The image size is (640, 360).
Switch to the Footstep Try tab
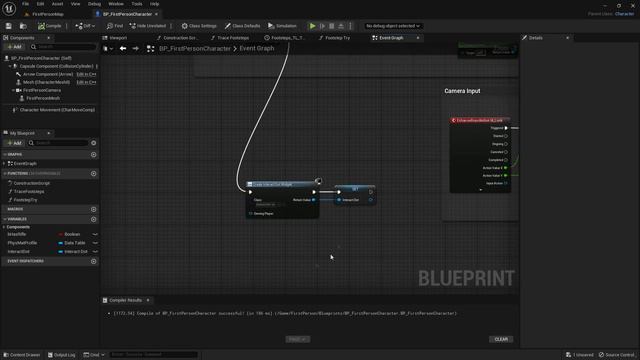tap(334, 38)
